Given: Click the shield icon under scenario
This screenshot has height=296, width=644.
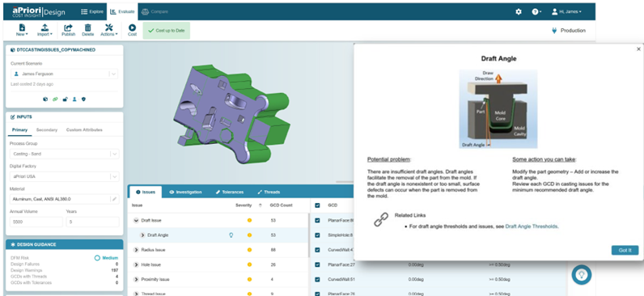Looking at the screenshot, I should [84, 99].
